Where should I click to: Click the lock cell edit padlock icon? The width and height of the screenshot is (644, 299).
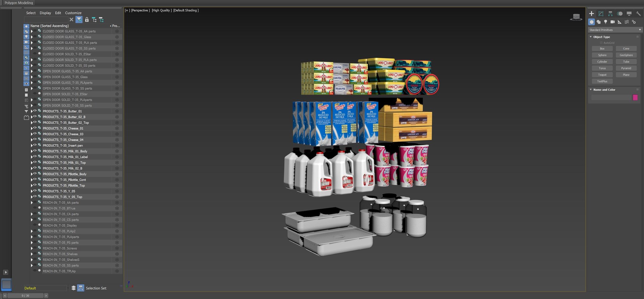tap(87, 20)
